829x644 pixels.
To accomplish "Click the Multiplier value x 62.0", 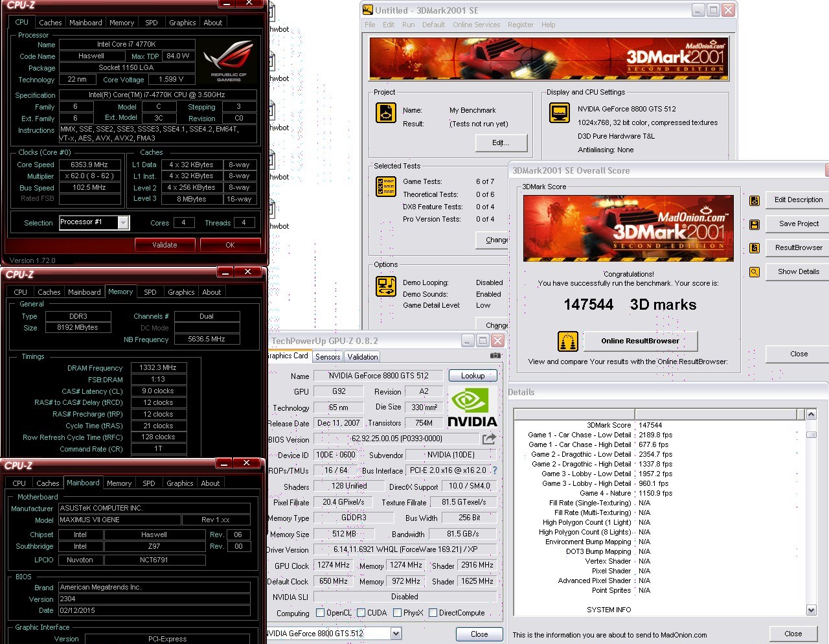I will pyautogui.click(x=89, y=176).
